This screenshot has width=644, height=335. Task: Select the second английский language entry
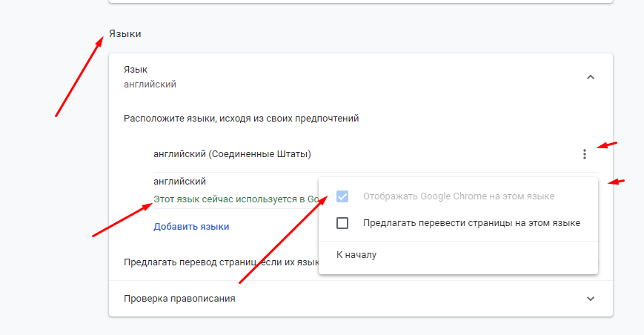pyautogui.click(x=179, y=181)
